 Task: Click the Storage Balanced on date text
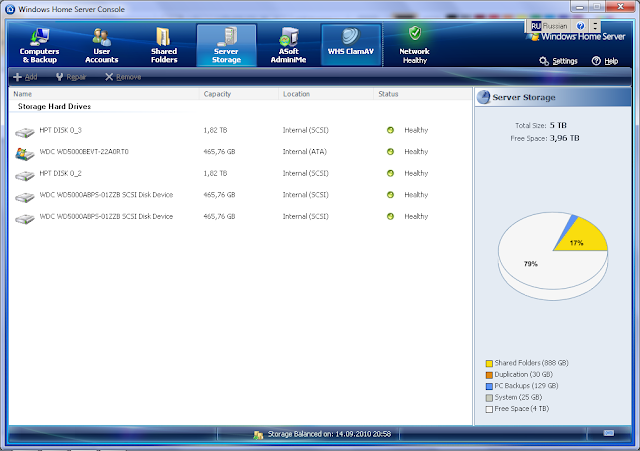[329, 434]
